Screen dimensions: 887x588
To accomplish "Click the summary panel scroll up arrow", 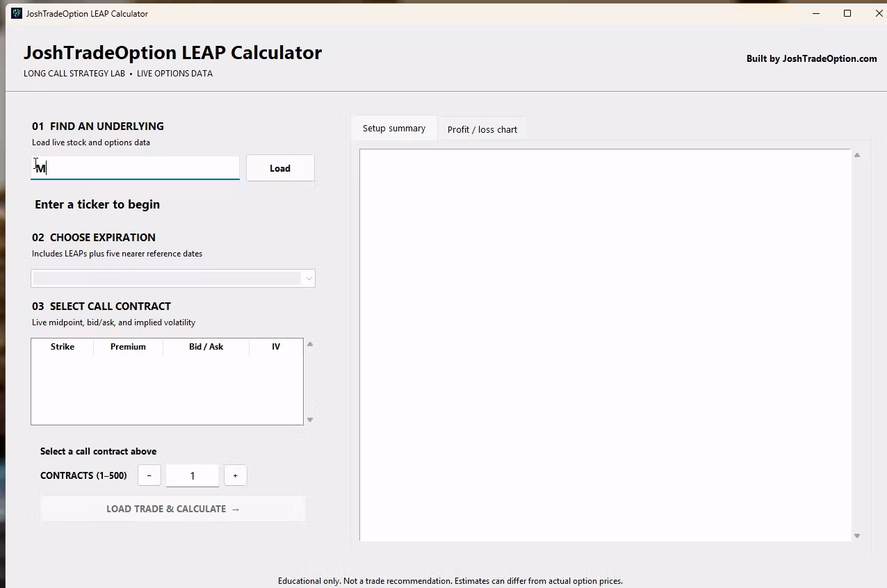I will (x=857, y=155).
